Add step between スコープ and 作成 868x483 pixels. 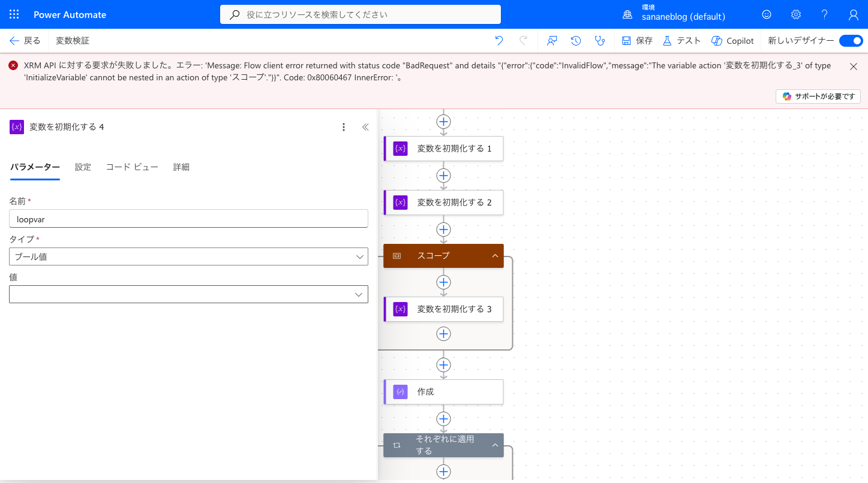(x=443, y=365)
